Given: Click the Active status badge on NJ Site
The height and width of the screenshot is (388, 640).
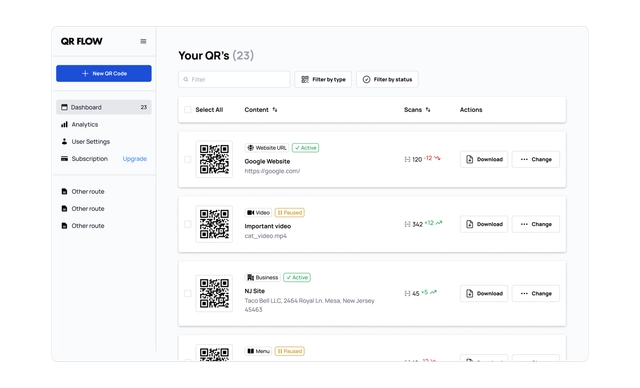Looking at the screenshot, I should (x=297, y=277).
